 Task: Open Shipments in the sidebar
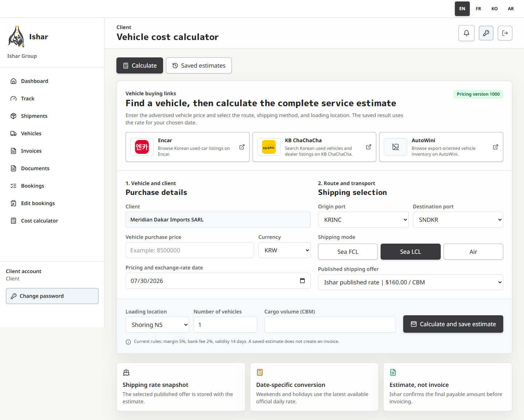coord(34,116)
